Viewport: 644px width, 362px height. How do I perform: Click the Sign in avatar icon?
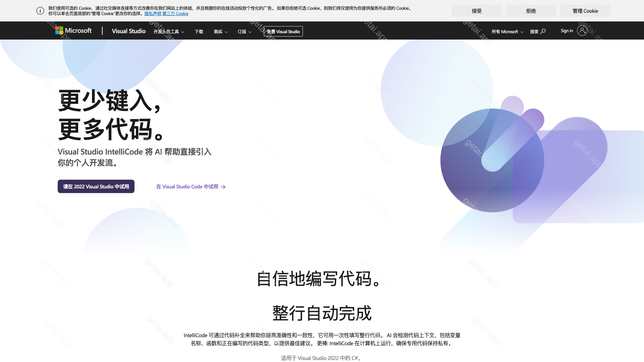click(582, 31)
